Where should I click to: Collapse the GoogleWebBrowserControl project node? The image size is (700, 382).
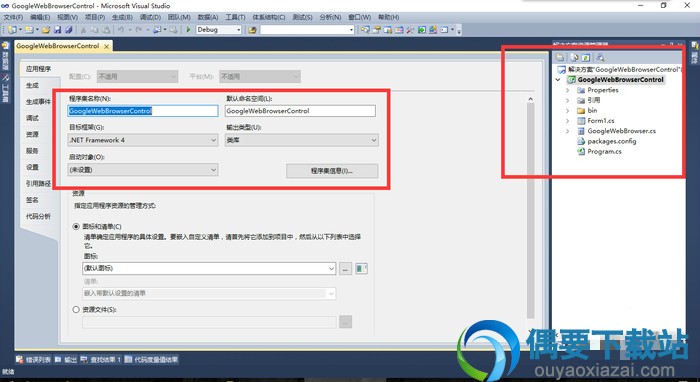[x=558, y=80]
